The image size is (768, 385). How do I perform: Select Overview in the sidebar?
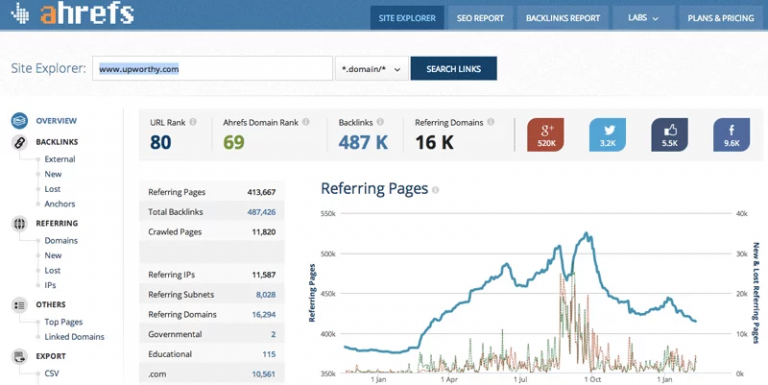56,120
